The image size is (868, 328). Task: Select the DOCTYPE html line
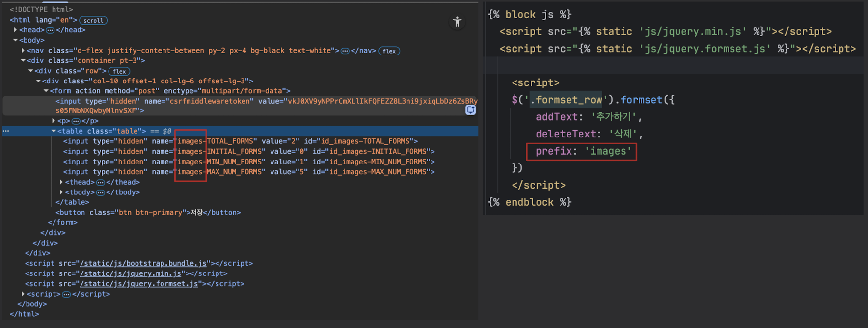(41, 10)
